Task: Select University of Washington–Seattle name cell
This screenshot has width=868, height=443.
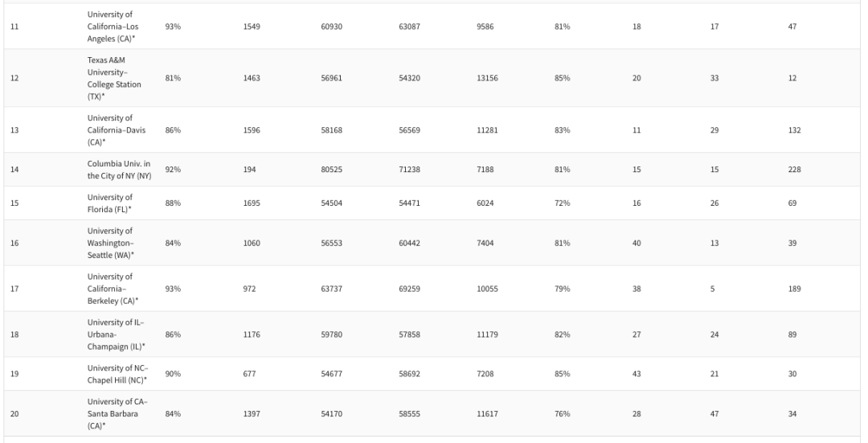Action: pyautogui.click(x=111, y=243)
